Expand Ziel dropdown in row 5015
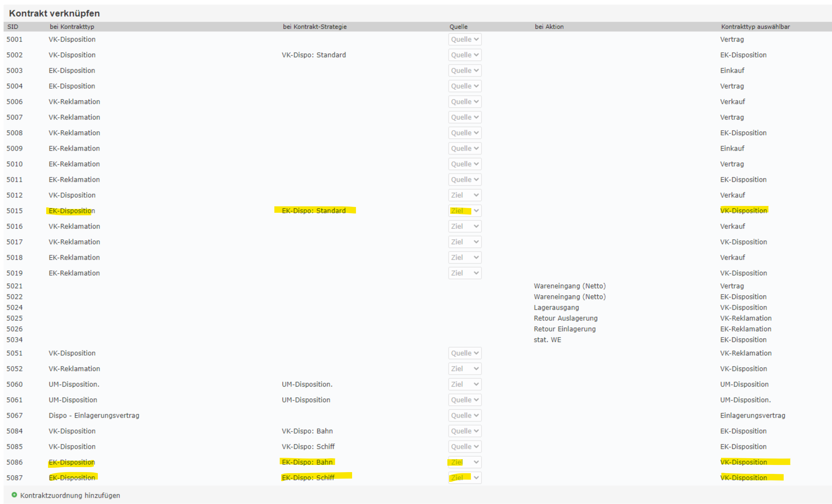Image resolution: width=832 pixels, height=504 pixels. click(x=465, y=211)
